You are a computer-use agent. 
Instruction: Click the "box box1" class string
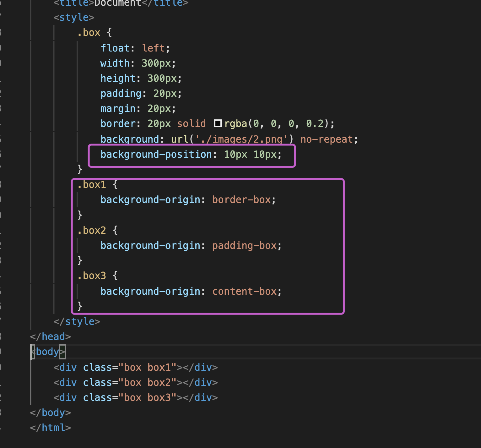[x=148, y=367]
